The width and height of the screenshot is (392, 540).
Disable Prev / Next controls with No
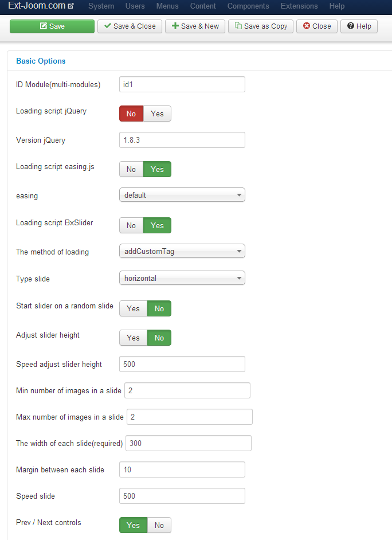point(159,525)
